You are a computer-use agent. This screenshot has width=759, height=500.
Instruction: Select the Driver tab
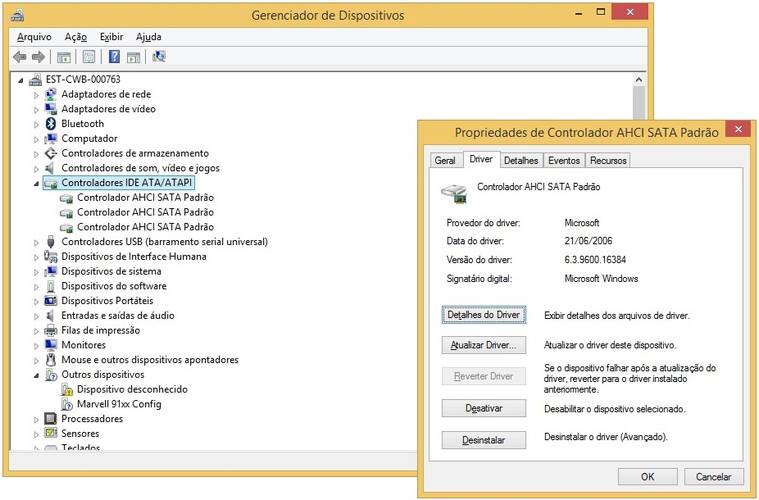click(x=481, y=159)
